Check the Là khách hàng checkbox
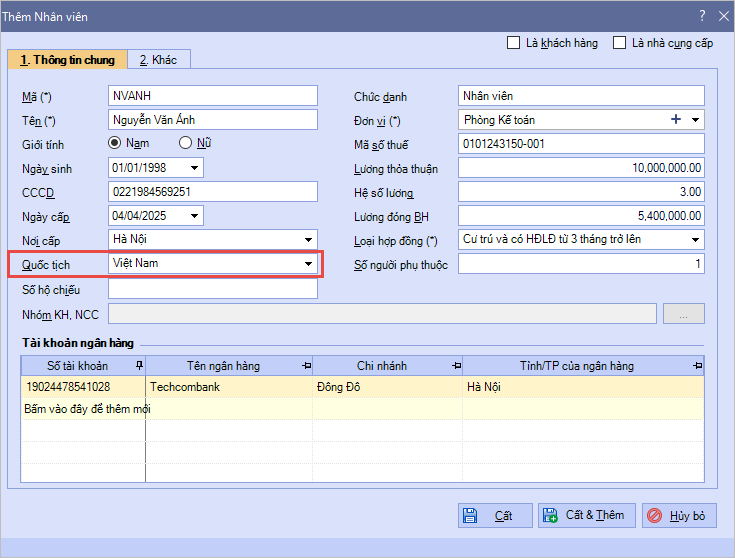This screenshot has width=735, height=558. click(x=514, y=43)
